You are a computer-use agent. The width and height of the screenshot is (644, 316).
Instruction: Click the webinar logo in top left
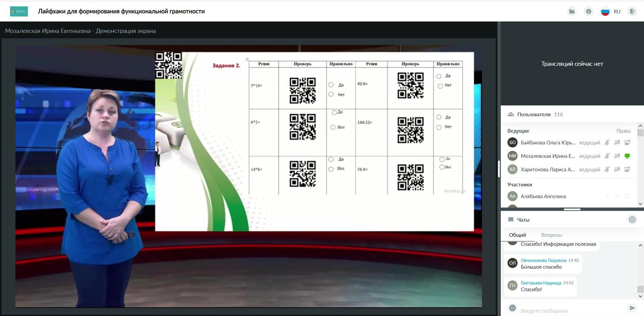[x=19, y=11]
